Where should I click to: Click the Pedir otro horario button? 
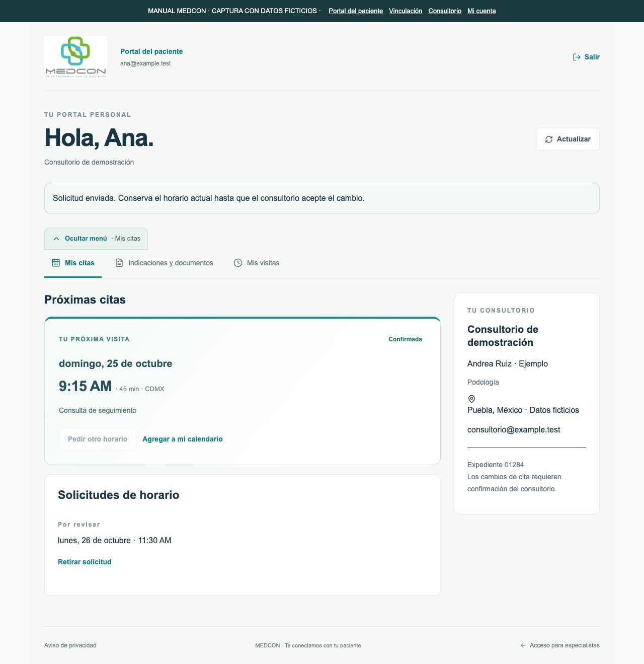click(98, 439)
